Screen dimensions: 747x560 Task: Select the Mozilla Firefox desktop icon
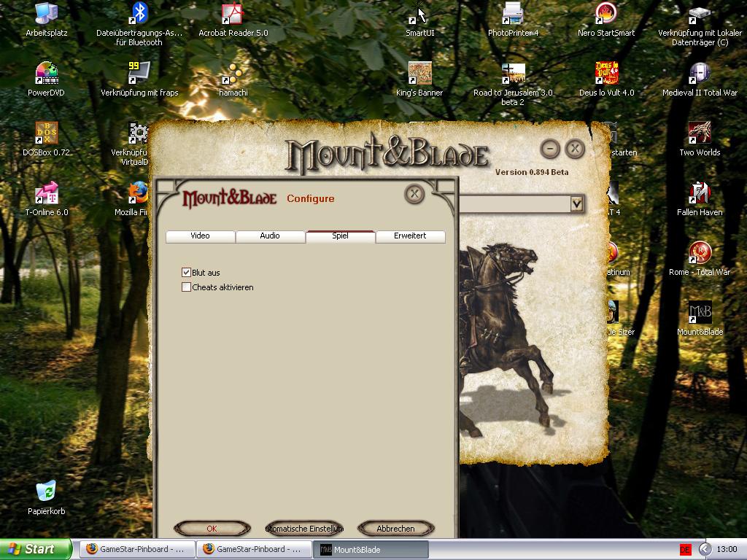point(138,193)
